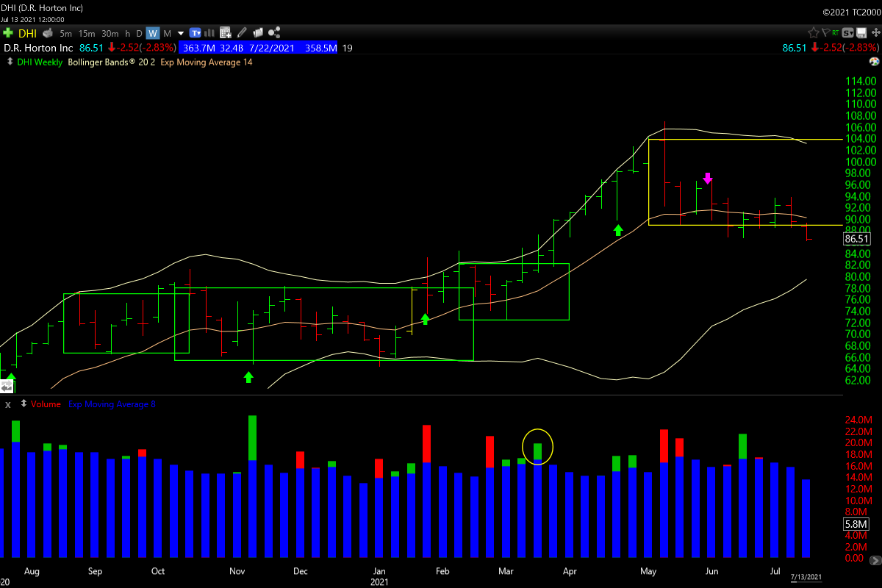The width and height of the screenshot is (882, 588).
Task: Edit Bollinger Bands 20 2 indicator
Action: point(111,62)
